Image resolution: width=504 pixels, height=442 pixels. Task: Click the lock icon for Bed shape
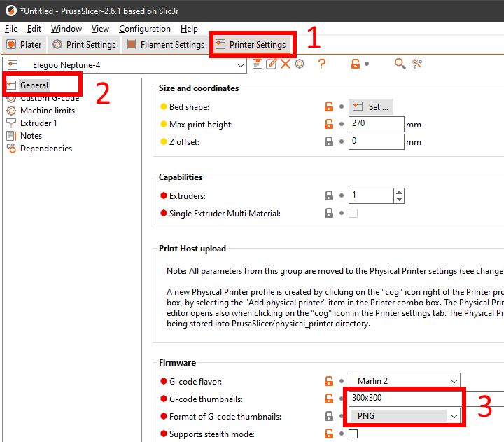329,106
